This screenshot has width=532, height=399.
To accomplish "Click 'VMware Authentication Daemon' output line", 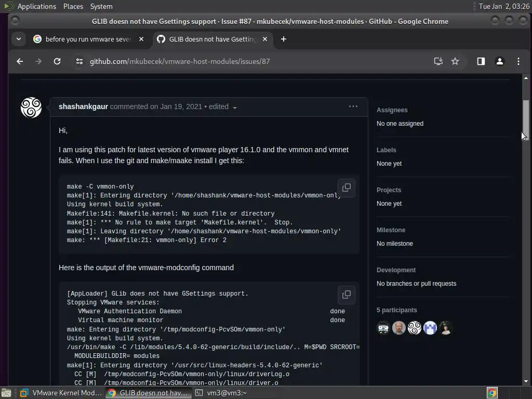I will [130, 311].
